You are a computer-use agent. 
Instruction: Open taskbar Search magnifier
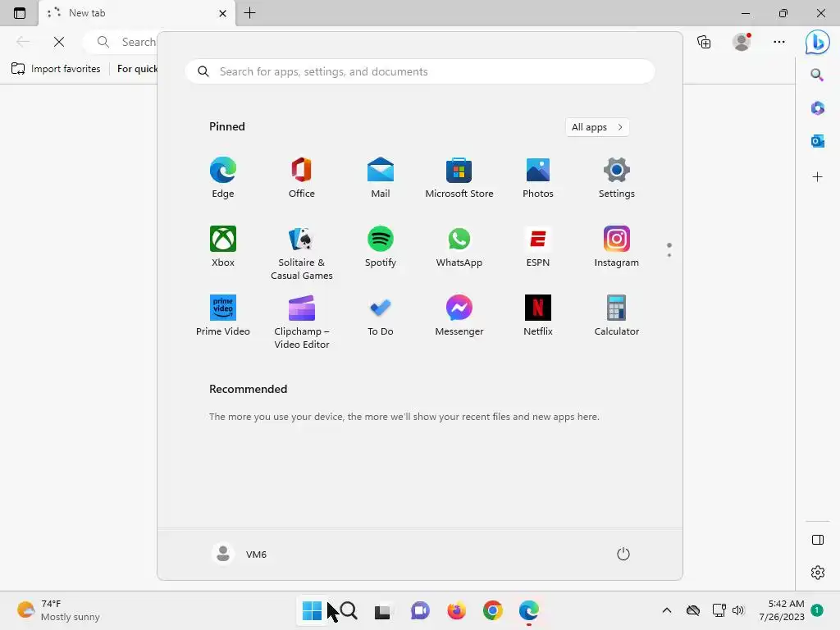click(x=348, y=610)
